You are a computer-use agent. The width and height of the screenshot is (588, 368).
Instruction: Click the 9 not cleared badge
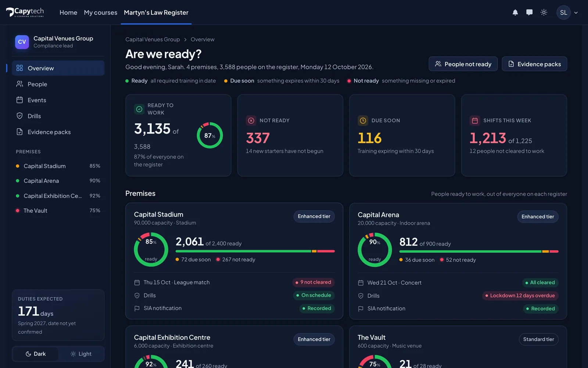pyautogui.click(x=313, y=282)
